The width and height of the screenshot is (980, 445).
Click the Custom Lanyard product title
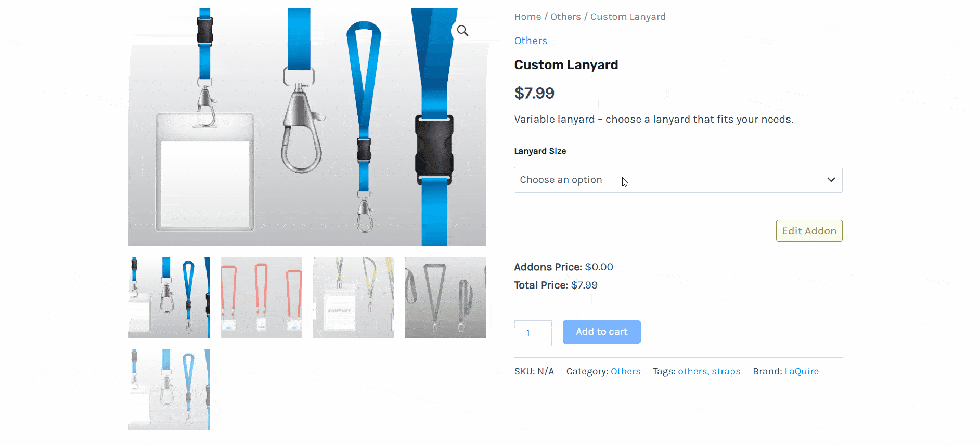(x=566, y=65)
